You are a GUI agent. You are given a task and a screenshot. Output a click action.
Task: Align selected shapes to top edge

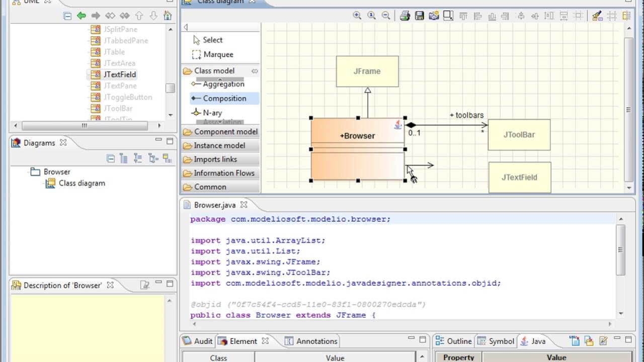pyautogui.click(x=463, y=16)
